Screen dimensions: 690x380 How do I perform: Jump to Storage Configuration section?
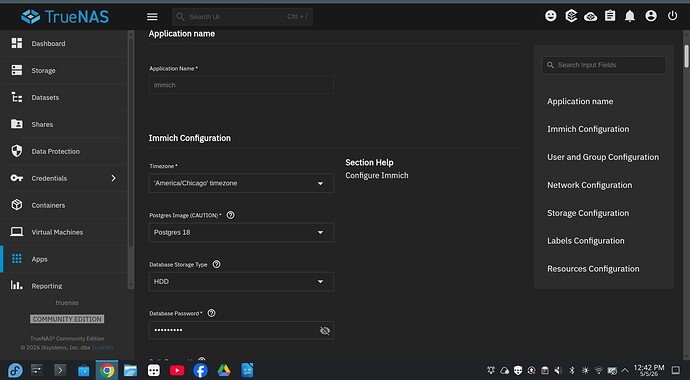(588, 213)
